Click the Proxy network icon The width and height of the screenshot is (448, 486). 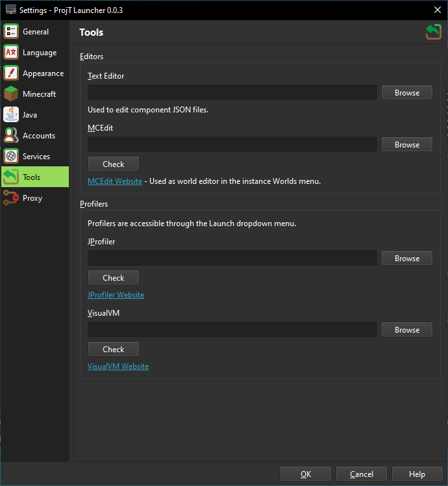pos(11,198)
